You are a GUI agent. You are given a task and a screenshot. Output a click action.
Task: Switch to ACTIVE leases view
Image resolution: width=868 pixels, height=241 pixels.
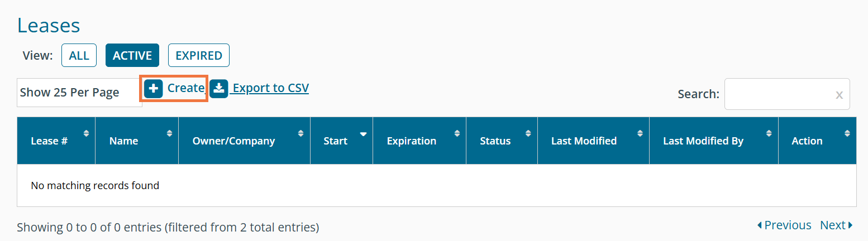132,55
